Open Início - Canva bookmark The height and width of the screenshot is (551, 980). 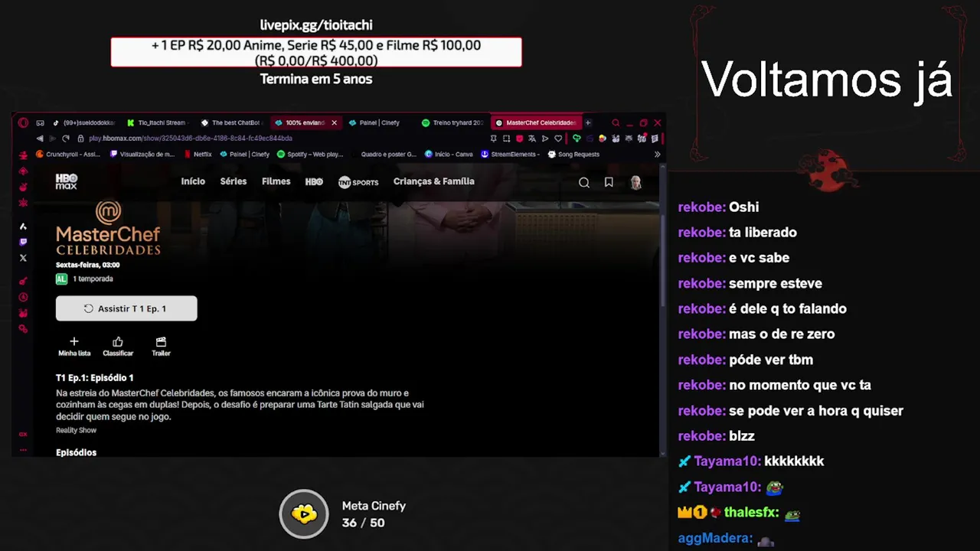449,155
